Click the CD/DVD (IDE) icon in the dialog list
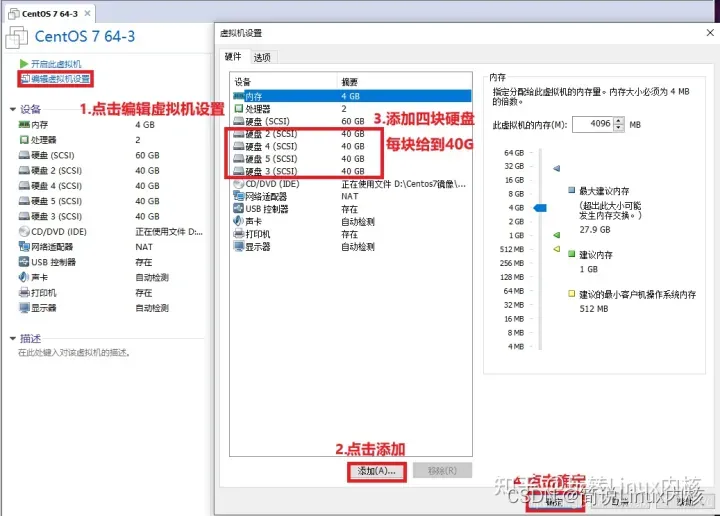 (238, 184)
